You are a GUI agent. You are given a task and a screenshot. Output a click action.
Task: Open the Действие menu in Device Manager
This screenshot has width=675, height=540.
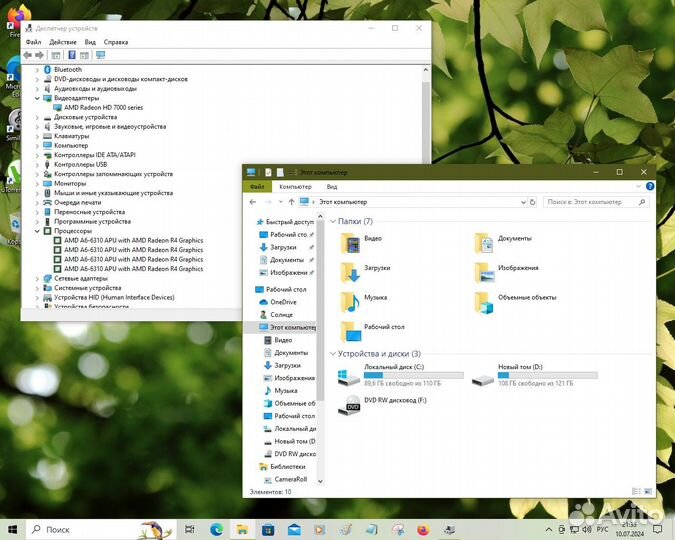tap(63, 42)
